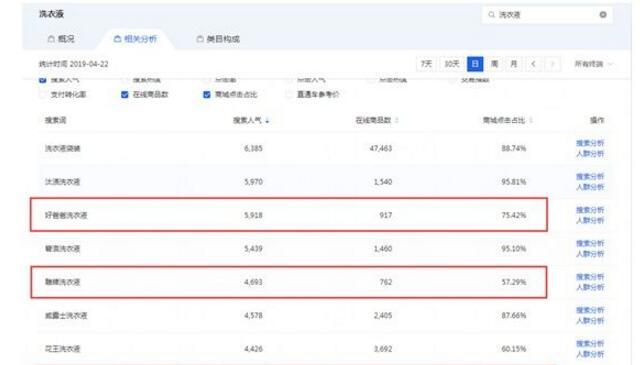Click the 操作 column header
The height and width of the screenshot is (365, 640).
point(597,120)
